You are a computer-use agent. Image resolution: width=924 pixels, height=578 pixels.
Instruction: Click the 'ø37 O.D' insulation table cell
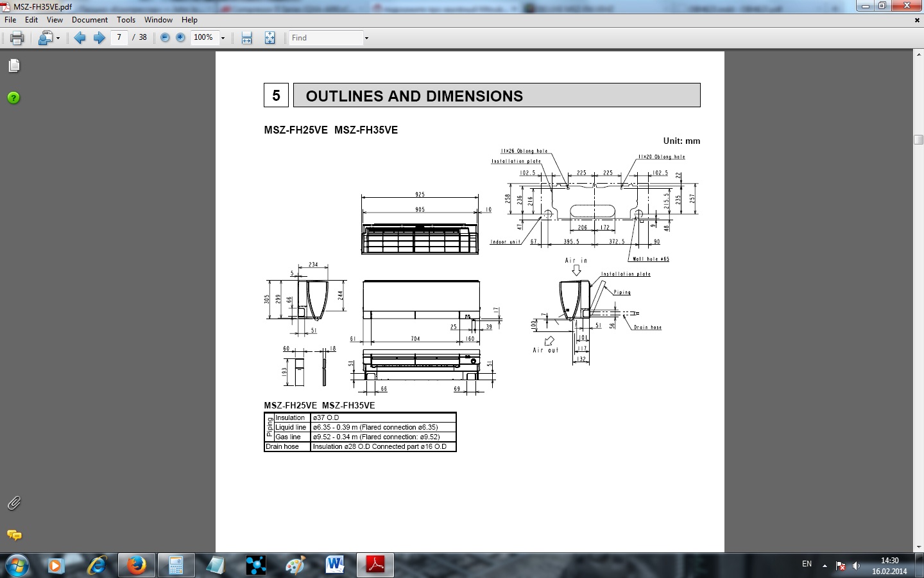pos(383,417)
